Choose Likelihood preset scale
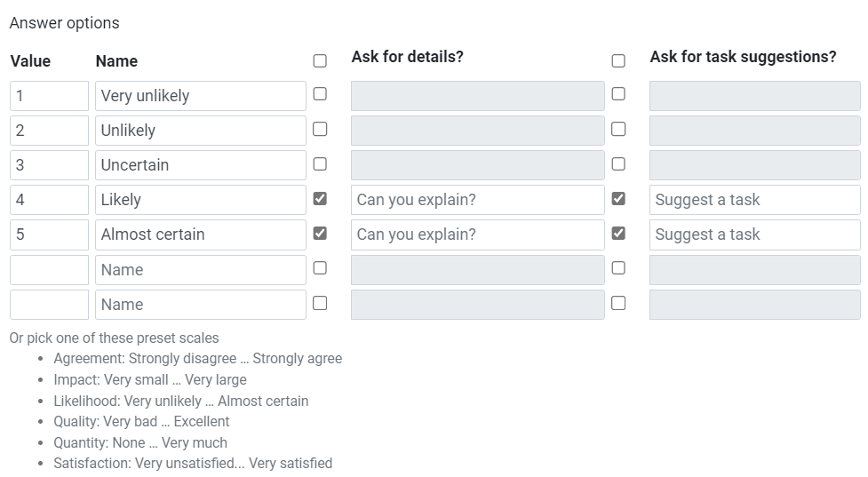Image resolution: width=868 pixels, height=477 pixels. (x=180, y=401)
